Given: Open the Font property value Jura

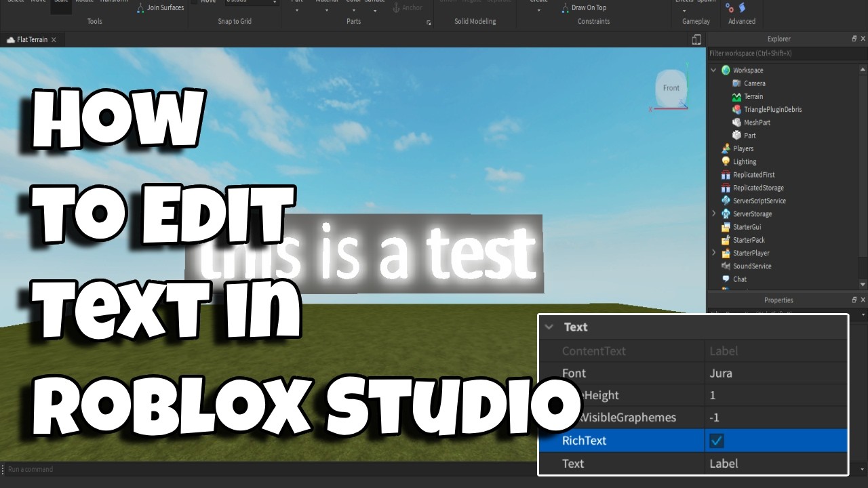Looking at the screenshot, I should [x=776, y=373].
